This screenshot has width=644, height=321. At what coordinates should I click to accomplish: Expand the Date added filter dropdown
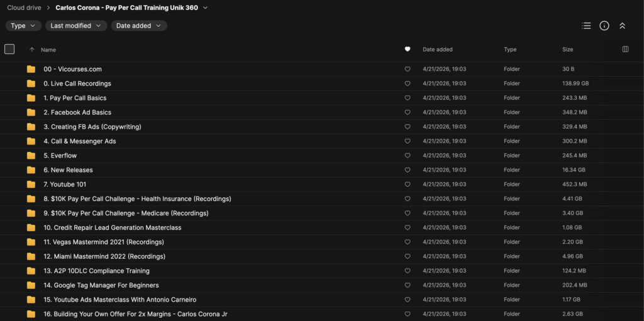tap(138, 26)
